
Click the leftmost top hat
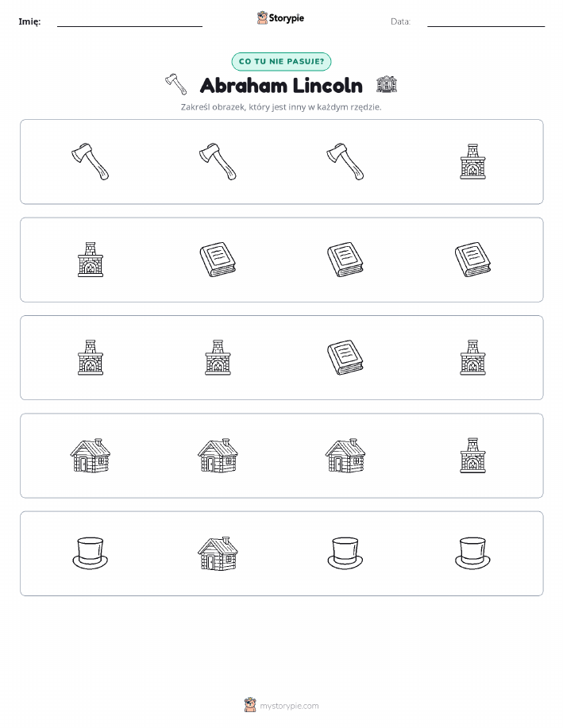pos(90,553)
